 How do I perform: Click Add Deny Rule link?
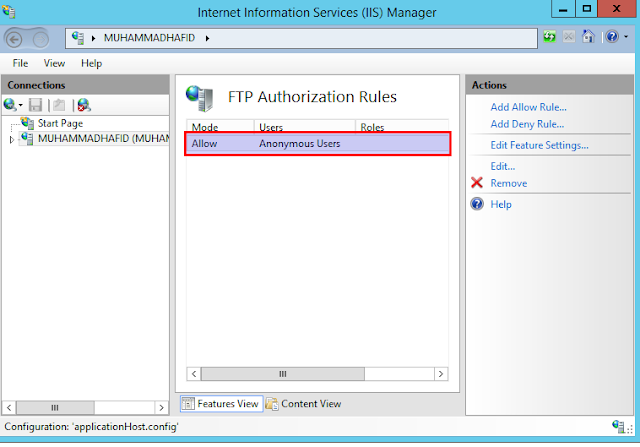(527, 124)
